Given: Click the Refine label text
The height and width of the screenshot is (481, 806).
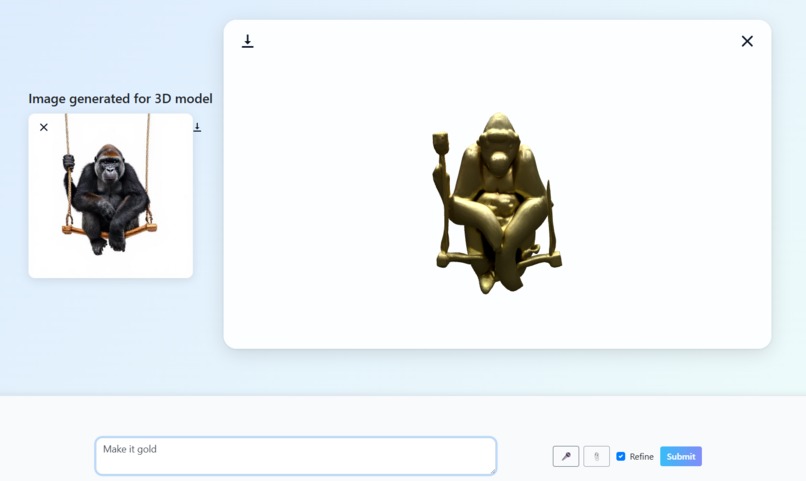Looking at the screenshot, I should tap(642, 457).
